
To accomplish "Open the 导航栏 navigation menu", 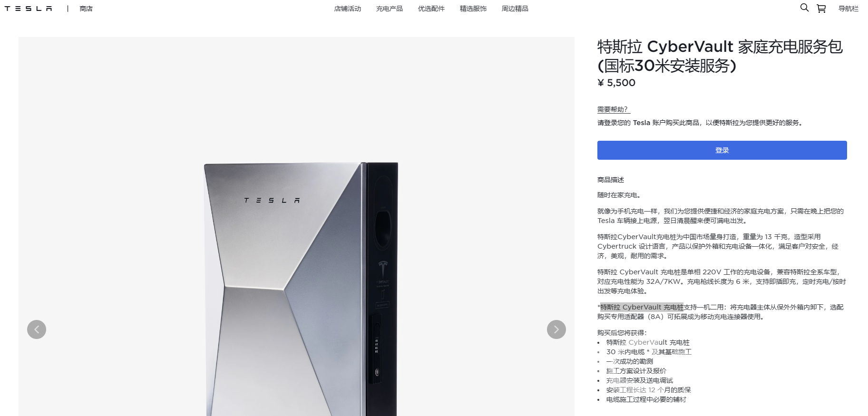I will pyautogui.click(x=848, y=9).
